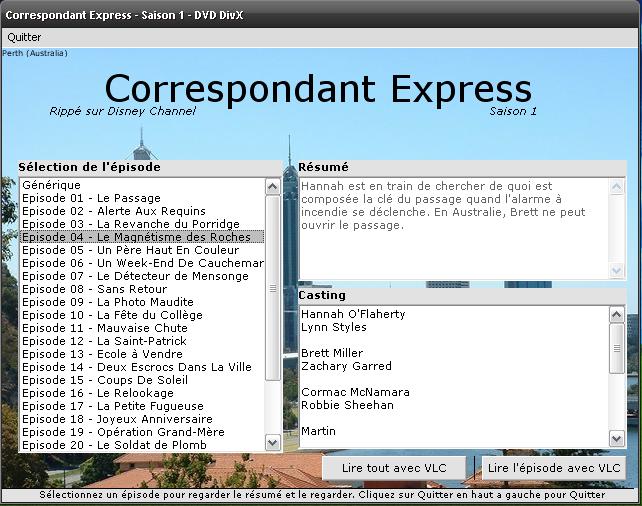The width and height of the screenshot is (642, 506).
Task: Click Martin in the Casting list
Action: (x=318, y=431)
